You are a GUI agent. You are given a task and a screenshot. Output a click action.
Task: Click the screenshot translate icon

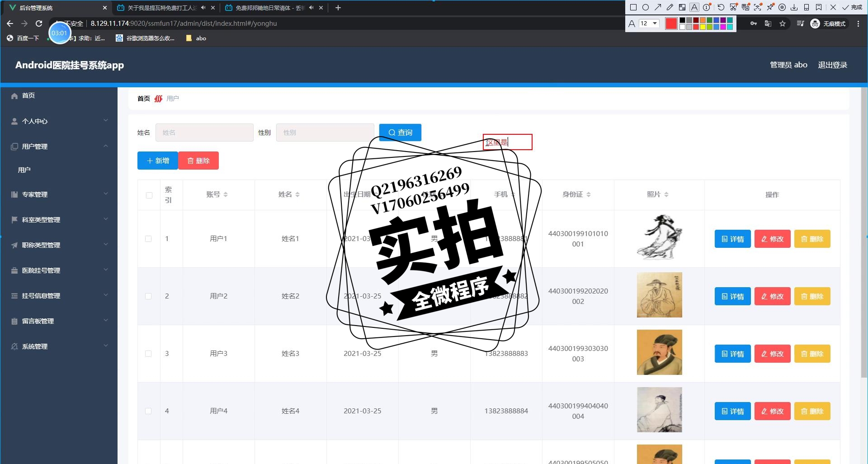pyautogui.click(x=745, y=7)
